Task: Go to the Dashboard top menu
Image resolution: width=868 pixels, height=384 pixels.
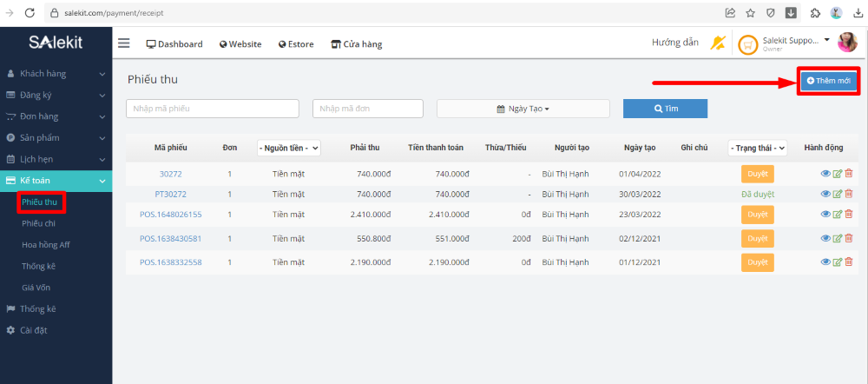Action: coord(174,44)
